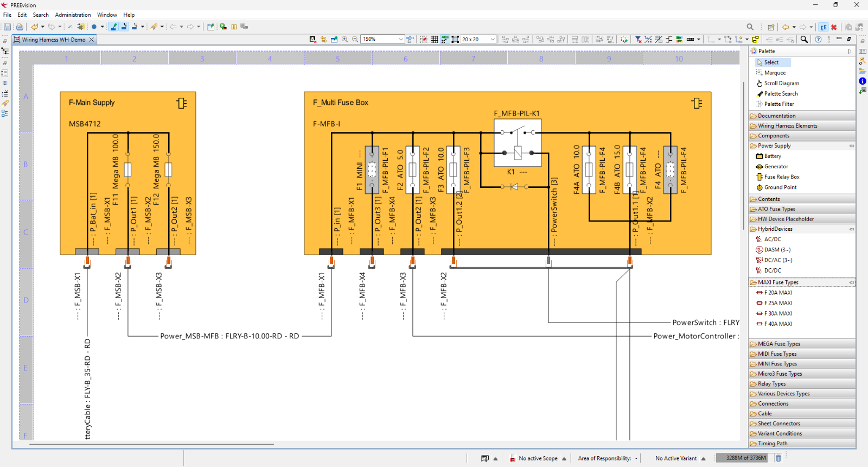
Task: Expand the Wiring Harness Elements drawer
Action: point(802,126)
